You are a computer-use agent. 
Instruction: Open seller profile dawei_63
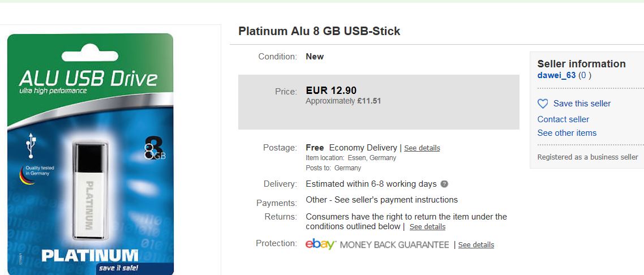point(556,75)
